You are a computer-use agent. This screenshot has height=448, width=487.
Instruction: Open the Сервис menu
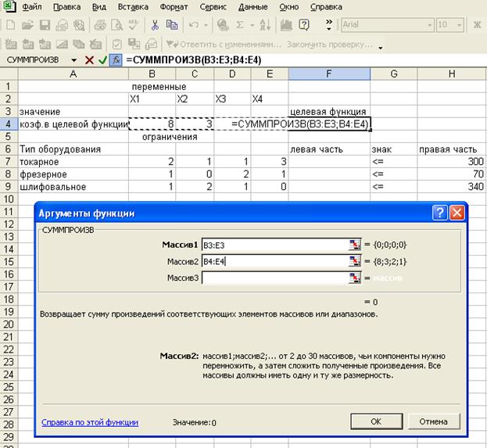(213, 6)
